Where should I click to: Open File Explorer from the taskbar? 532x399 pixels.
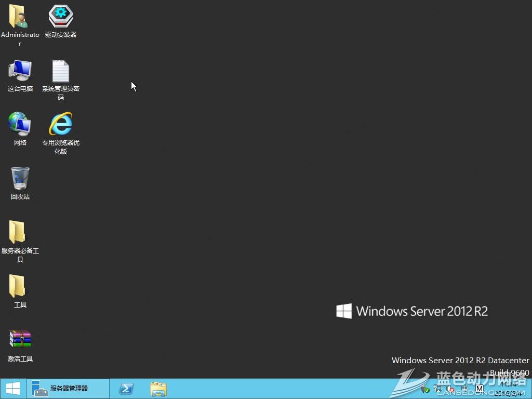[x=158, y=389]
